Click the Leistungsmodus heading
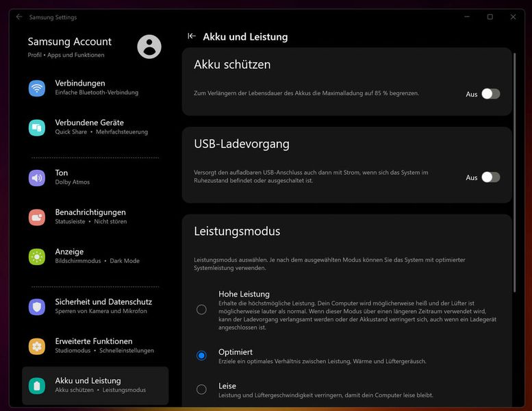This screenshot has height=411, width=532. click(237, 231)
